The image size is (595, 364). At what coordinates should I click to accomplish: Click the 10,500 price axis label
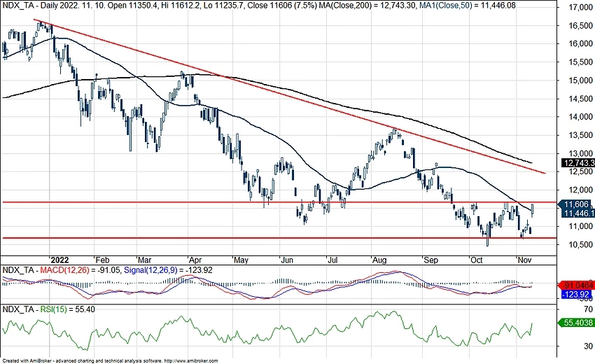580,244
